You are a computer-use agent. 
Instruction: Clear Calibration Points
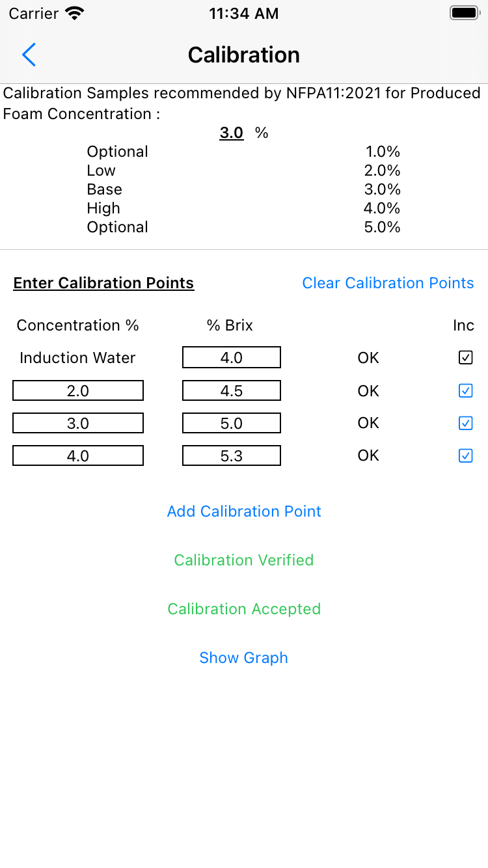click(388, 283)
